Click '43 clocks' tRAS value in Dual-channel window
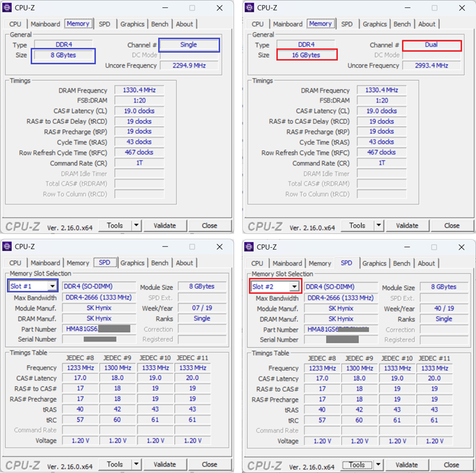 point(382,142)
